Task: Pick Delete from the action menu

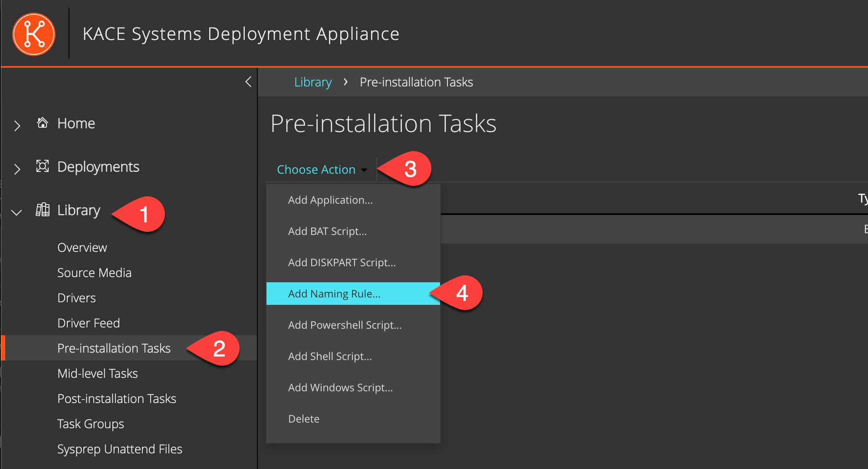Action: pyautogui.click(x=303, y=419)
